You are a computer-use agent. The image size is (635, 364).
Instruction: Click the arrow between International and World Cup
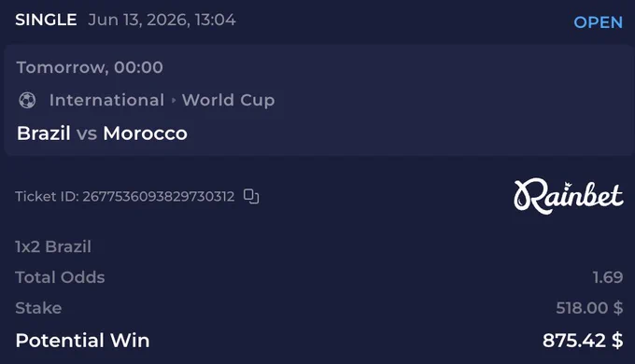[174, 100]
